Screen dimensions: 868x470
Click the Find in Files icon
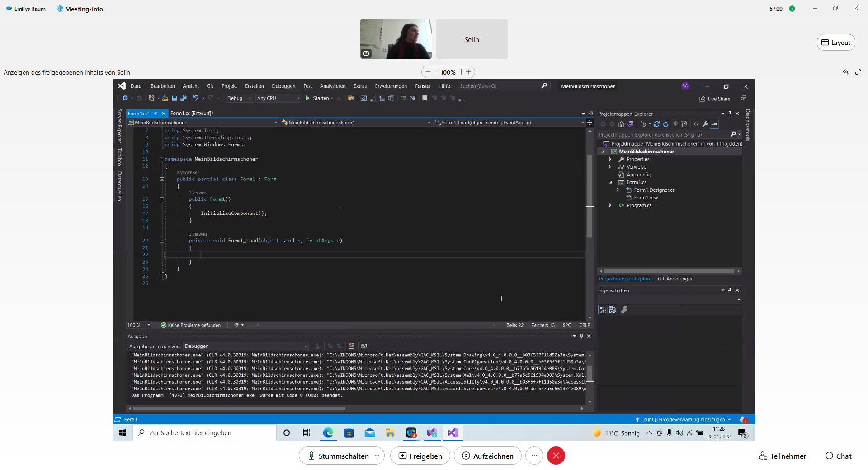click(x=351, y=98)
